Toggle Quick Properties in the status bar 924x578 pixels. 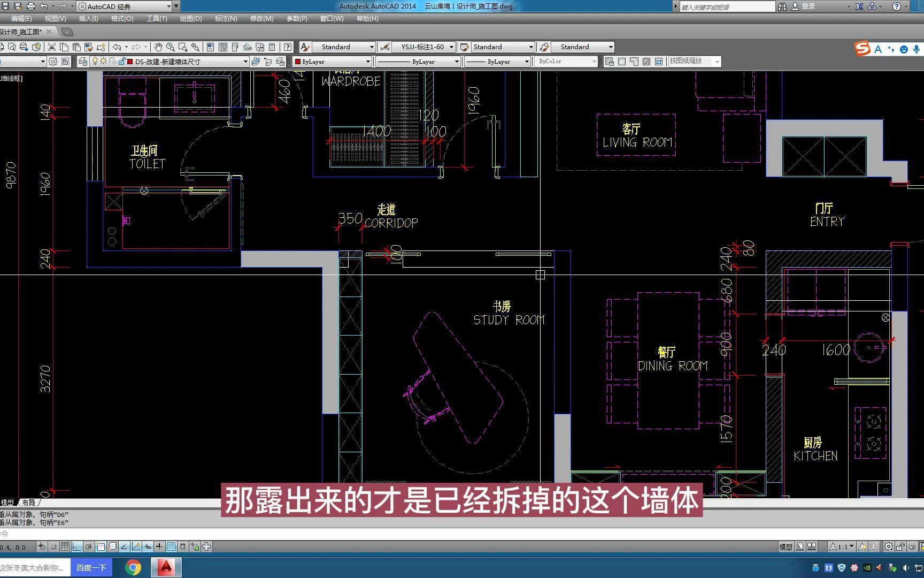pyautogui.click(x=183, y=546)
